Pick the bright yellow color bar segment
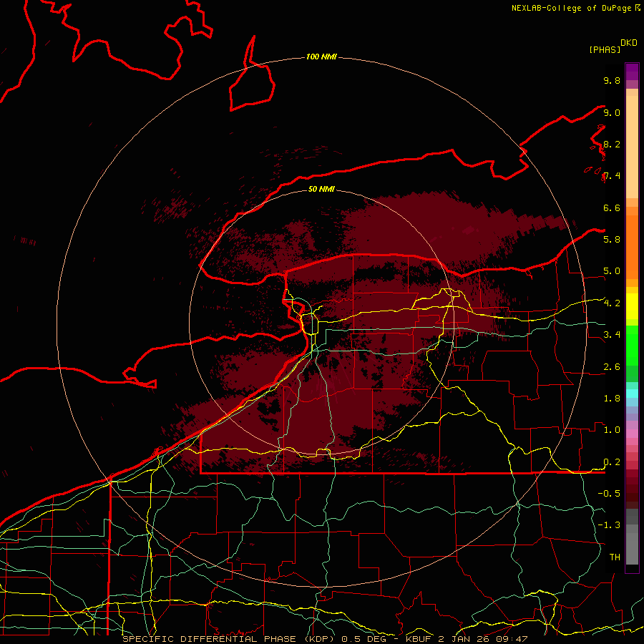 (x=632, y=306)
